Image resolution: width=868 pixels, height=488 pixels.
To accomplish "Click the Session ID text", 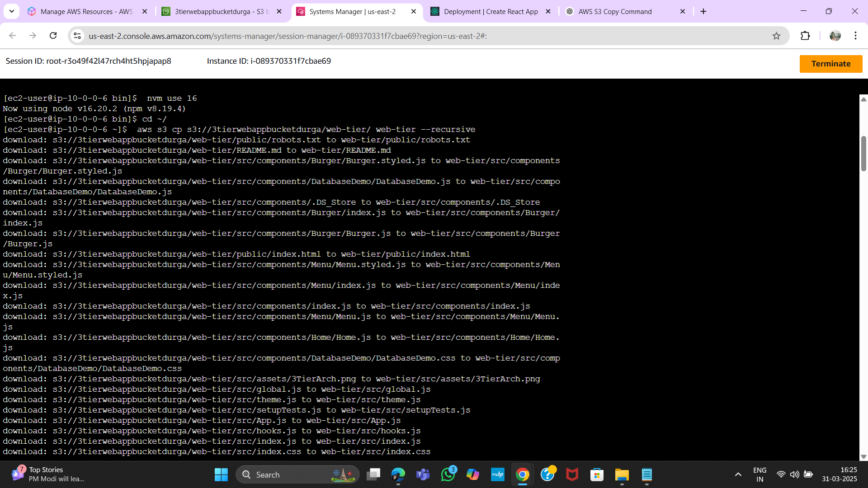I will 89,61.
